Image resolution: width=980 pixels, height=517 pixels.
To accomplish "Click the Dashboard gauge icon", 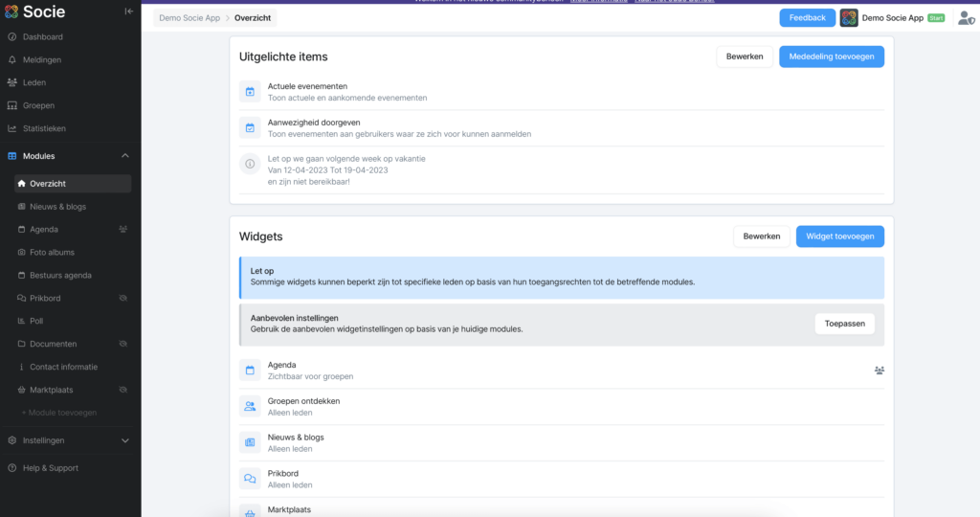I will click(11, 37).
